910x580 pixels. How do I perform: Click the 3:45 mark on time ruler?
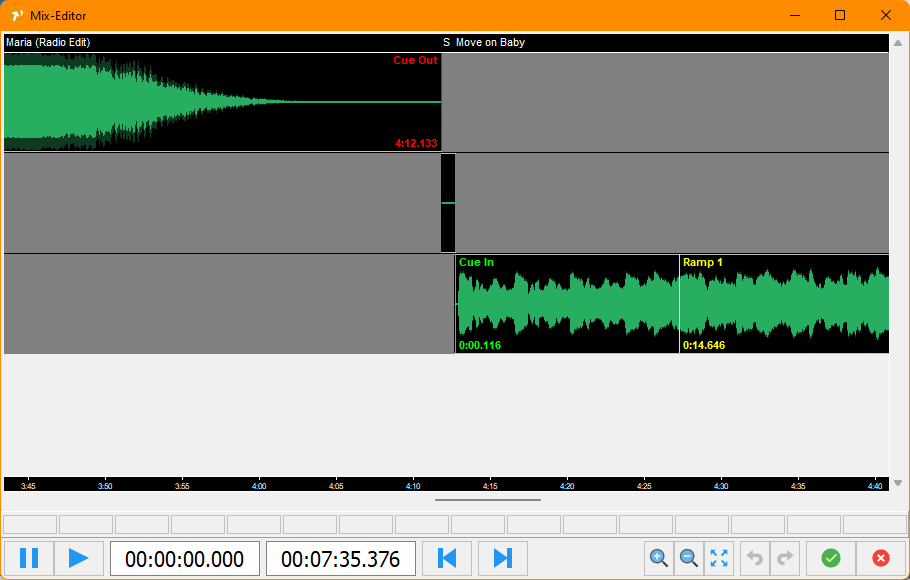pyautogui.click(x=28, y=487)
